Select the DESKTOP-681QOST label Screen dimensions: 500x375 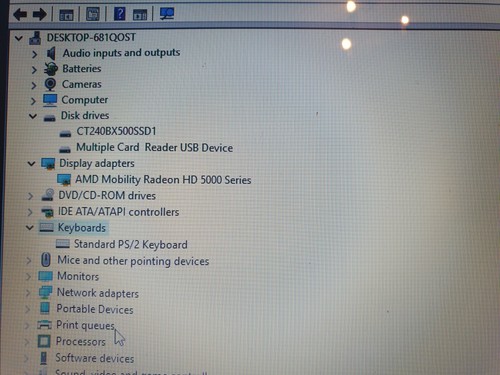[x=91, y=37]
